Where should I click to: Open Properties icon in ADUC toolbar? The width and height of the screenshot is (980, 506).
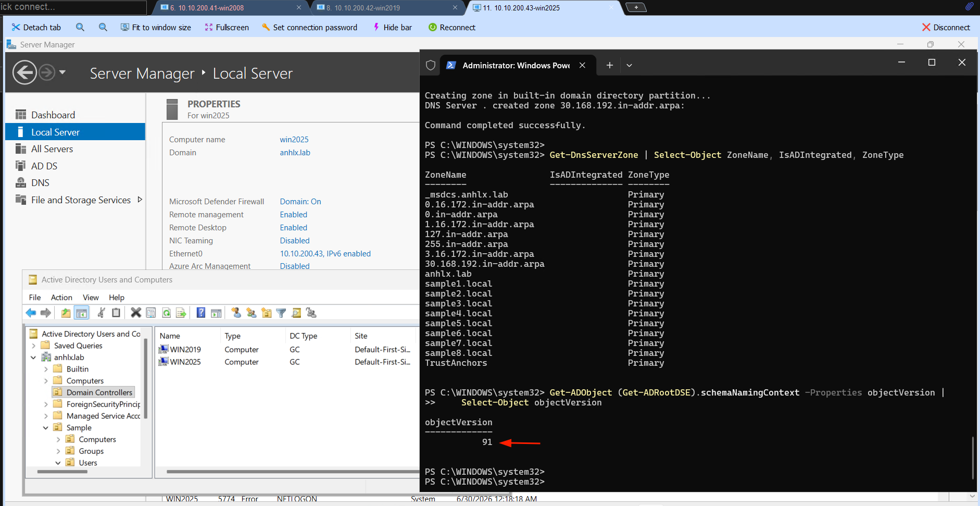tap(151, 313)
